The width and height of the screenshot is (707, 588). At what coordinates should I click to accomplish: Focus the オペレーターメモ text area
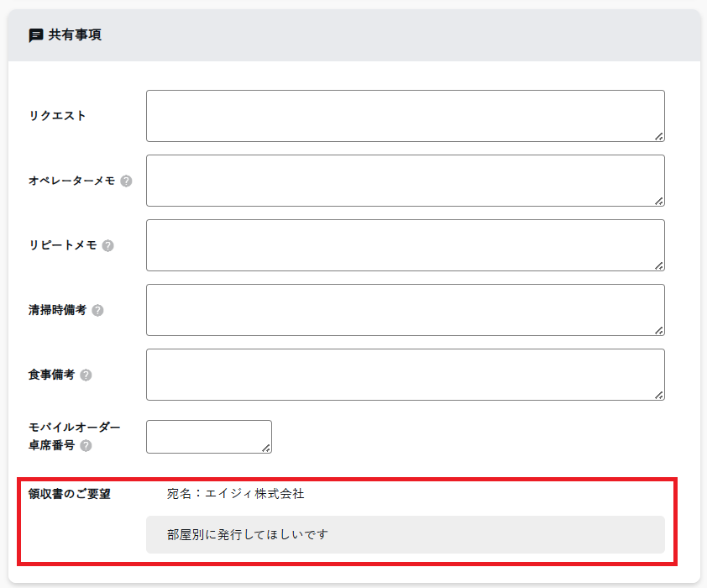coord(405,181)
